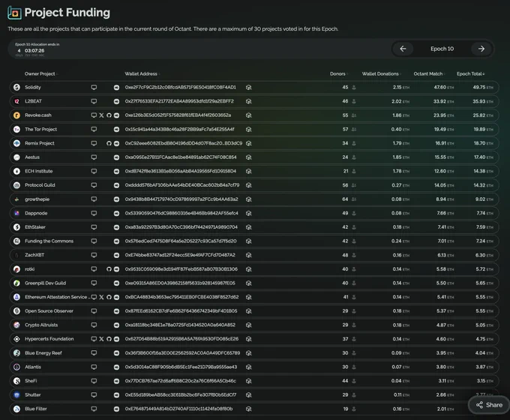Viewport: 510px width, 420px height.
Task: Click the Share button
Action: (490, 405)
